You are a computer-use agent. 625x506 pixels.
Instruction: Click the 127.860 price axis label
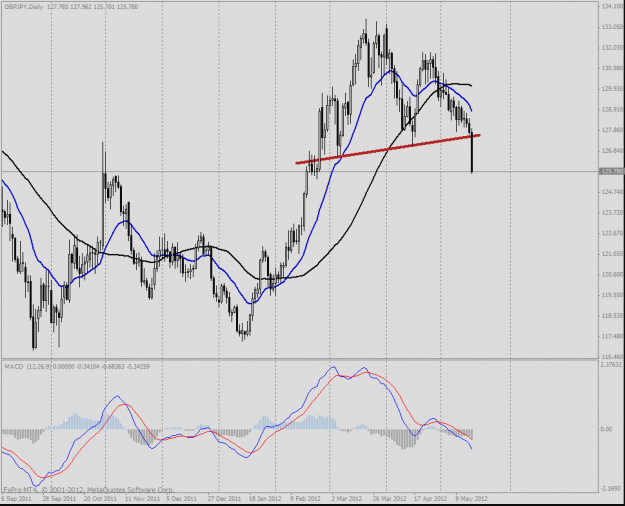(x=612, y=130)
